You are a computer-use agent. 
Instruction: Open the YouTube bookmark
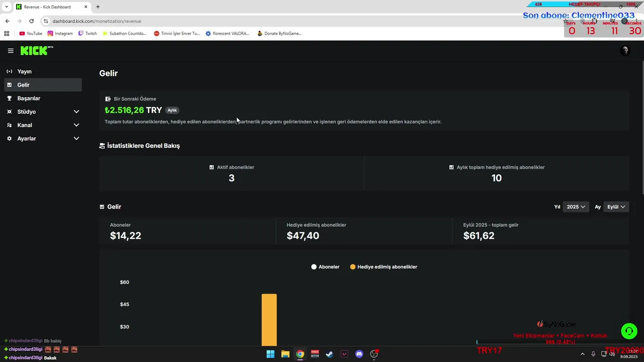coord(31,34)
